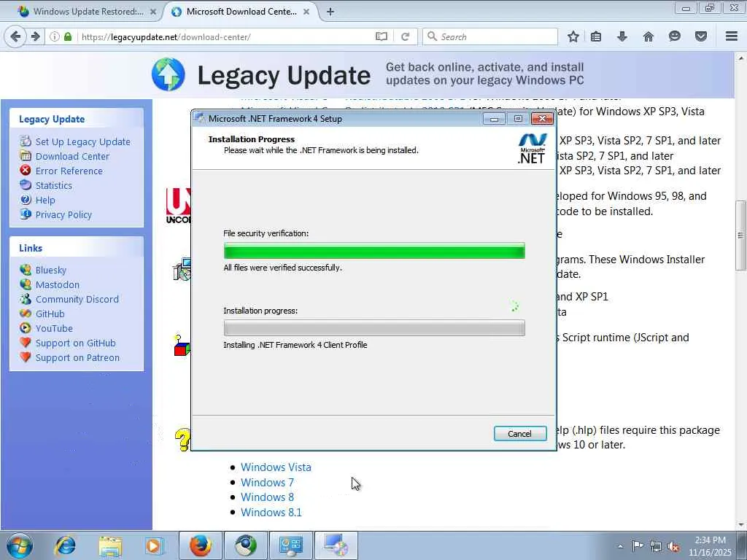Bookmark this page with the star icon

click(573, 36)
